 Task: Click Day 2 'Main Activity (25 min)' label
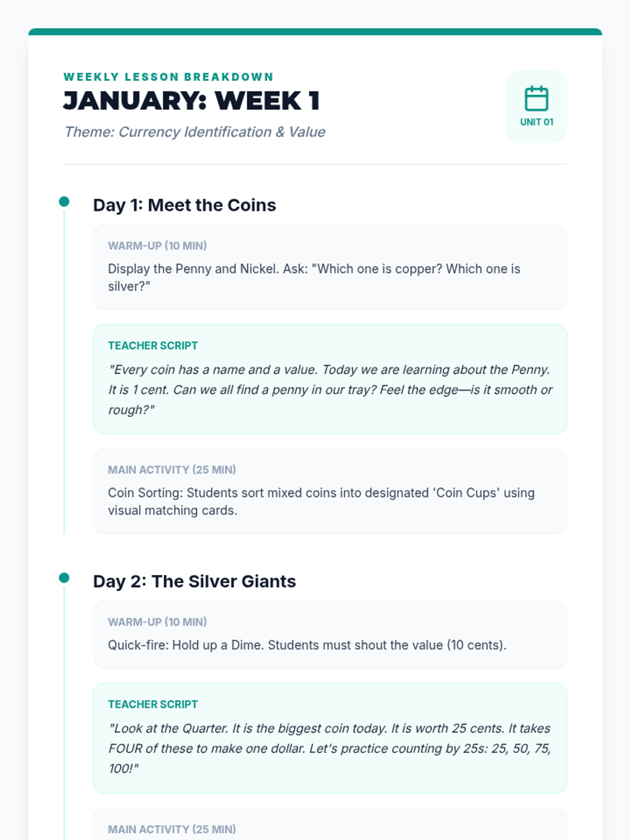pyautogui.click(x=172, y=829)
